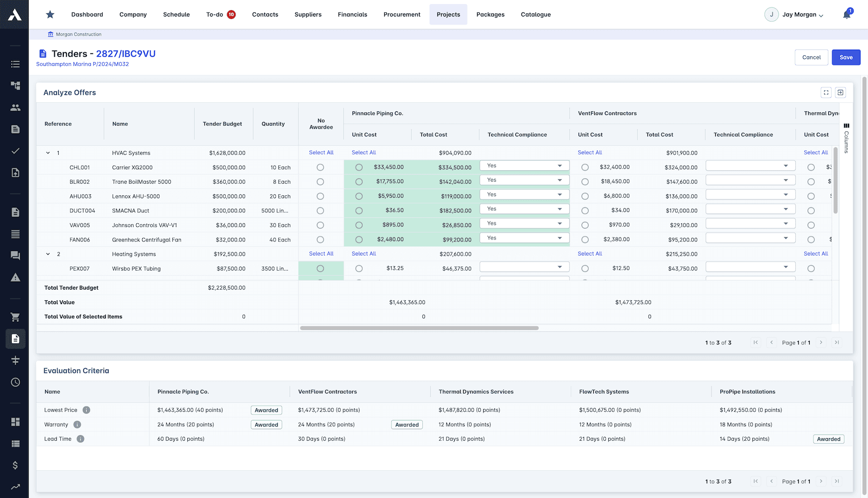Open the Suppliers menu in the top bar

tap(308, 14)
